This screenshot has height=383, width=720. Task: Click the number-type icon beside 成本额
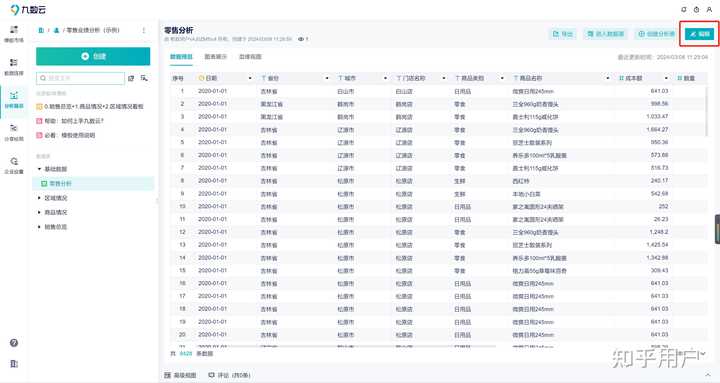(x=621, y=78)
